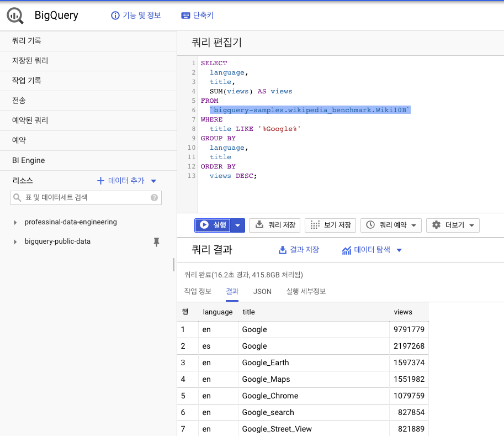Click the BigQuery magnifier logo icon
Viewport: 504px width, 436px height.
(x=15, y=16)
